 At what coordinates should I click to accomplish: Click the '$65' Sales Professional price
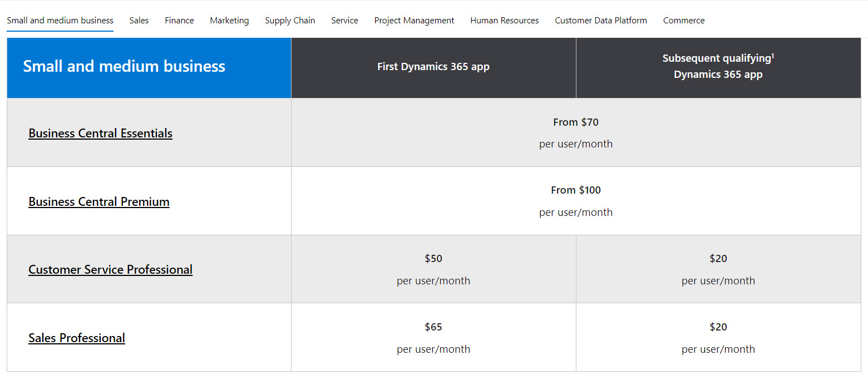[433, 327]
